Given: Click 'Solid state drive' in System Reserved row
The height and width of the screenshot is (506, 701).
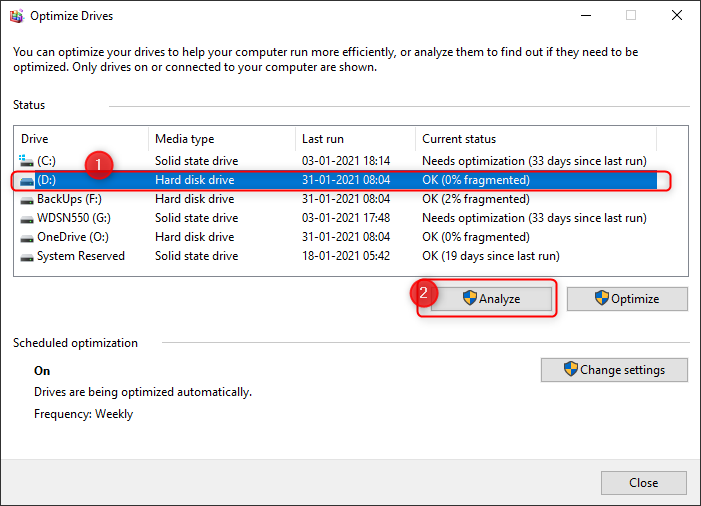Looking at the screenshot, I should click(x=197, y=256).
